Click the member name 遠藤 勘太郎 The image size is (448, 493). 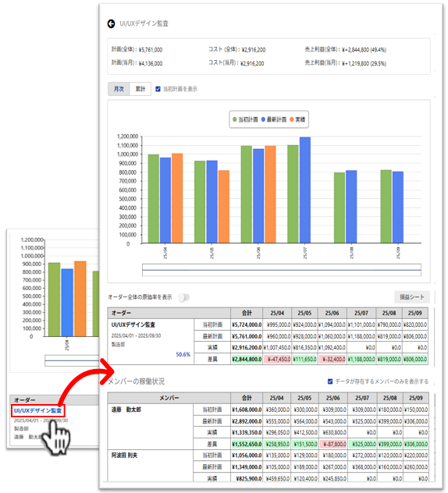pos(126,410)
